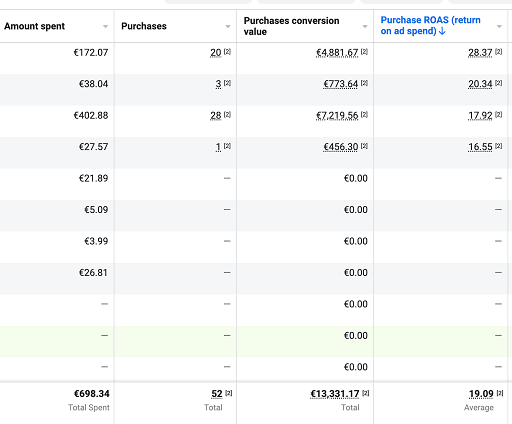Click the [2] footnote icon next to €773.64
Viewport: 512px width, 424px height.
click(364, 83)
